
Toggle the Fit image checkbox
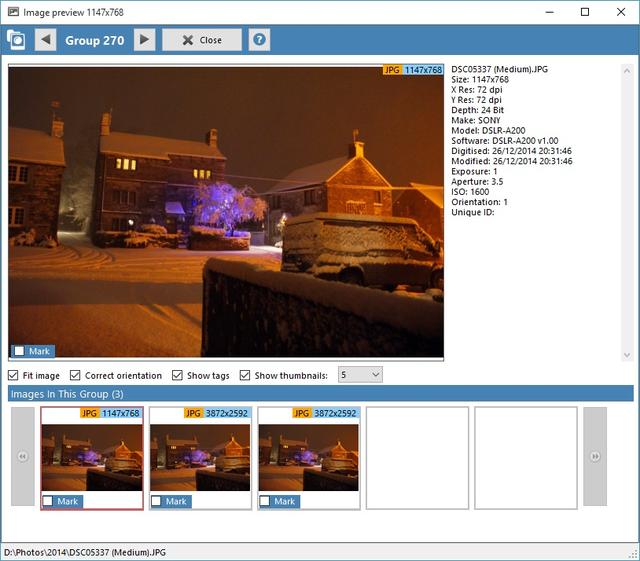point(14,375)
